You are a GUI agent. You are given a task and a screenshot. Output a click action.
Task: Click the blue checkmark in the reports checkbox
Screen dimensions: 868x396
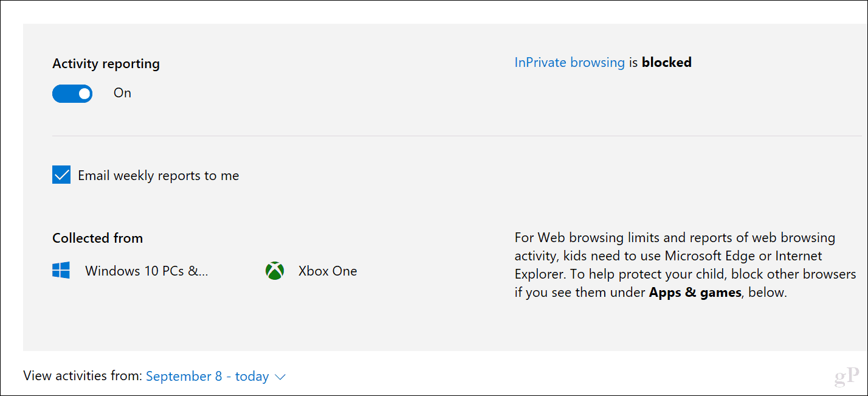(61, 175)
